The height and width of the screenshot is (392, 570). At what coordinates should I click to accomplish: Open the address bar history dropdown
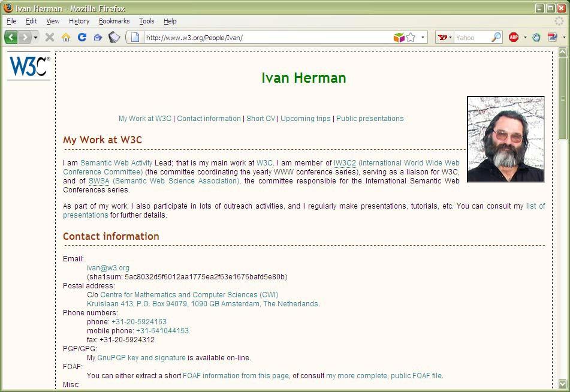[423, 37]
